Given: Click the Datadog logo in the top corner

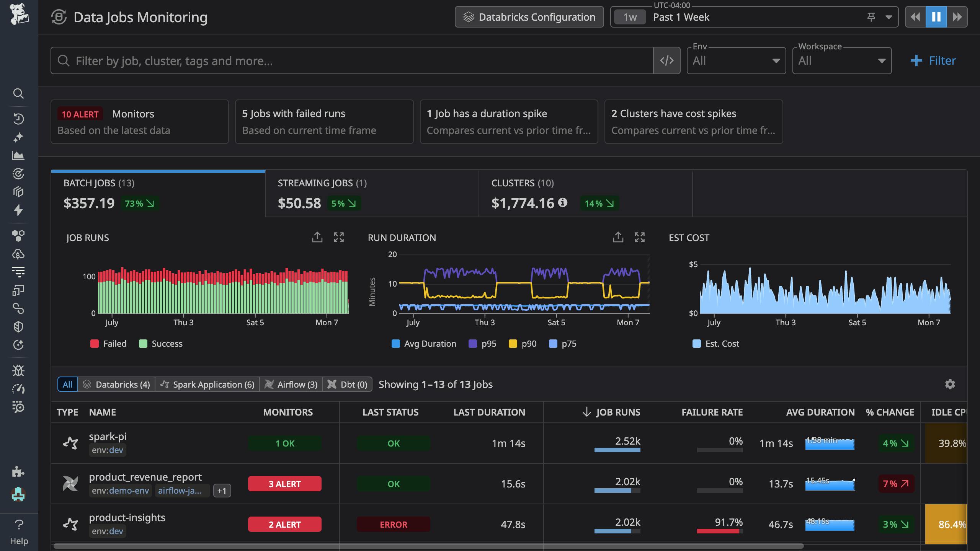Looking at the screenshot, I should 19,16.
